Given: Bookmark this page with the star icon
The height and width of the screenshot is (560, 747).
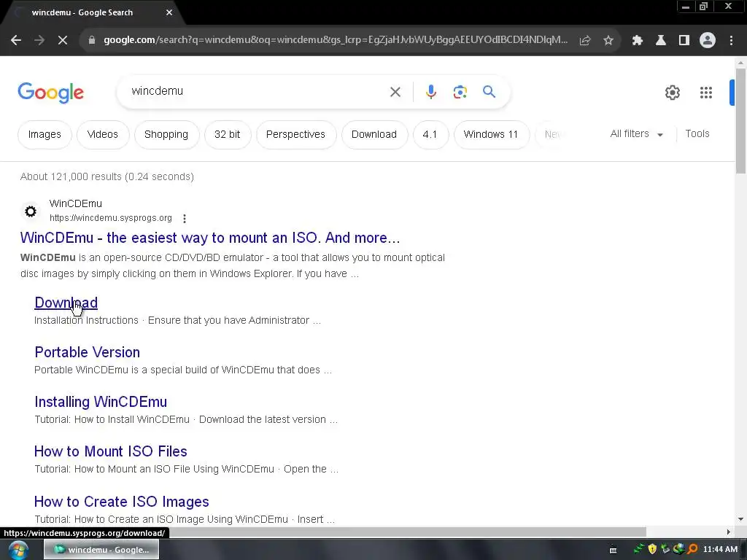Looking at the screenshot, I should (x=608, y=41).
